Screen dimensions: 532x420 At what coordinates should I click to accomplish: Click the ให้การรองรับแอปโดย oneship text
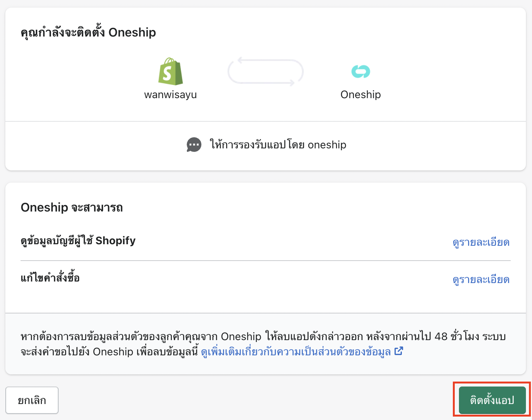(278, 145)
